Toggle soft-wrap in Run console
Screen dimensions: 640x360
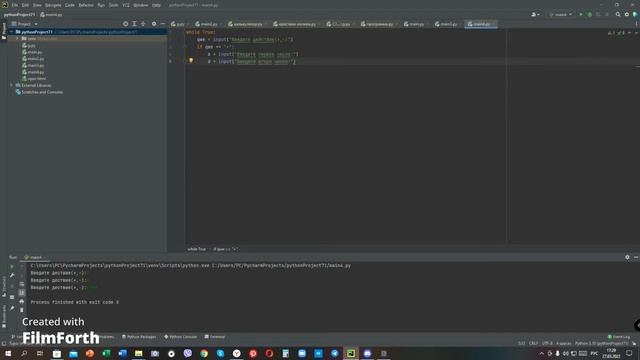pos(22,284)
